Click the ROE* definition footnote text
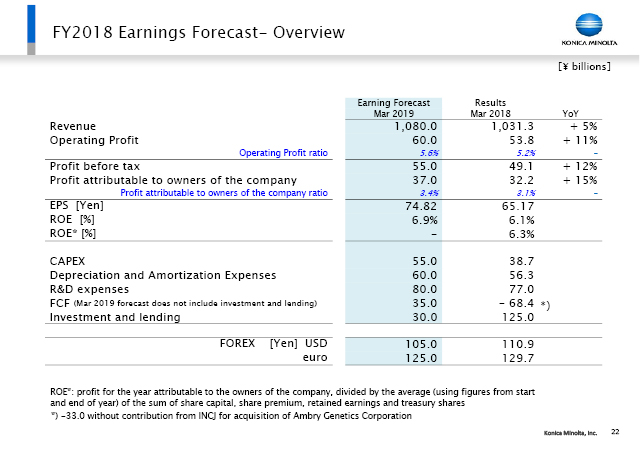 pos(292,397)
